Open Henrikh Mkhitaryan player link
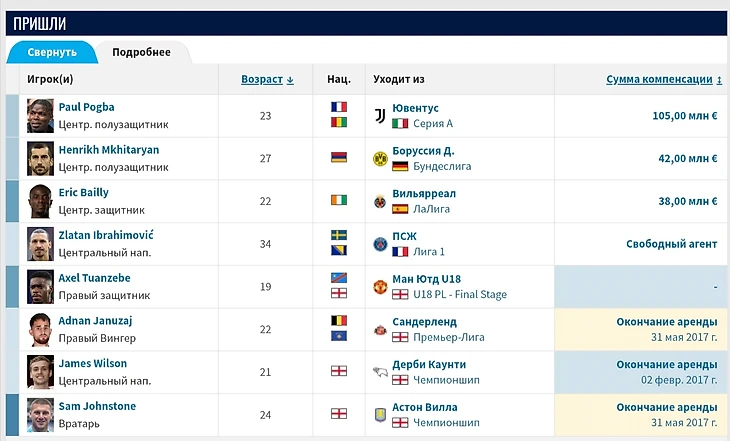The height and width of the screenshot is (441, 730). [x=109, y=150]
